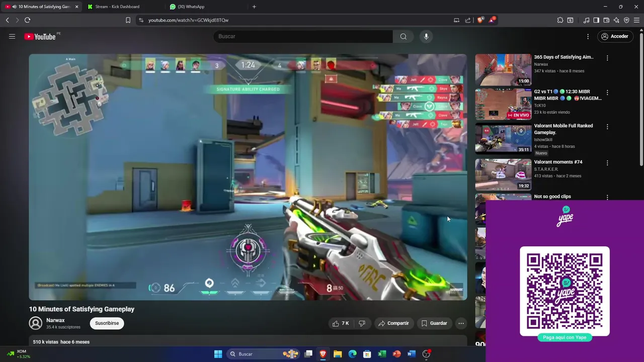Click the Suscribirse button

[x=107, y=323]
